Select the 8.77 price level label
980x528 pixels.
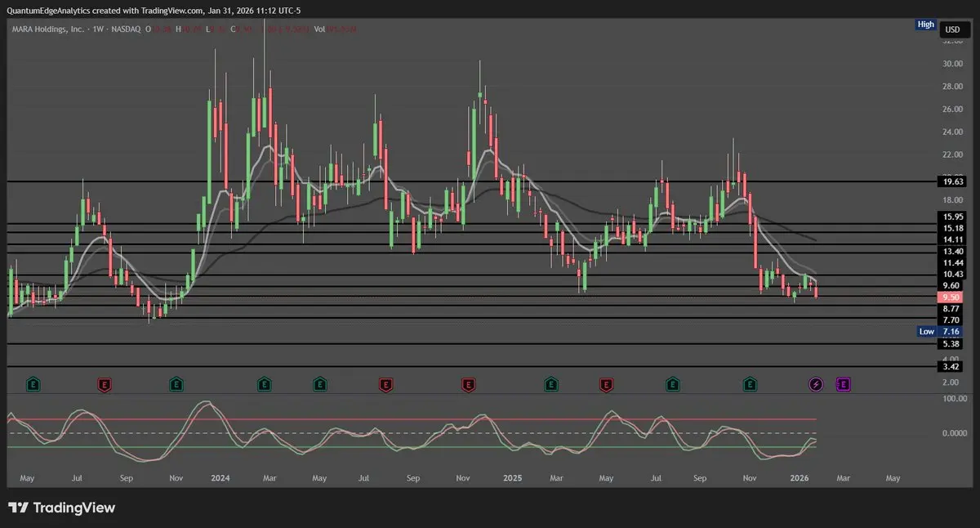click(951, 309)
